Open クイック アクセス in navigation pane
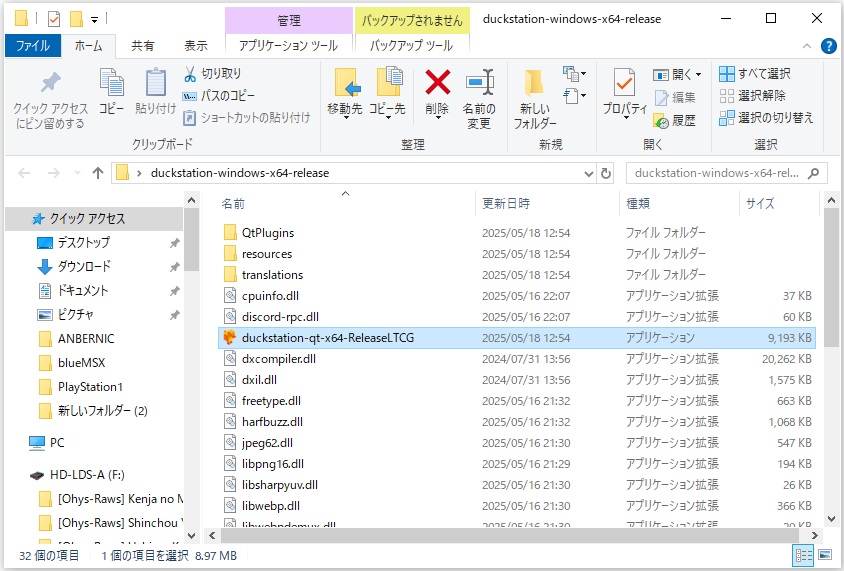Viewport: 844px width, 571px height. click(87, 218)
